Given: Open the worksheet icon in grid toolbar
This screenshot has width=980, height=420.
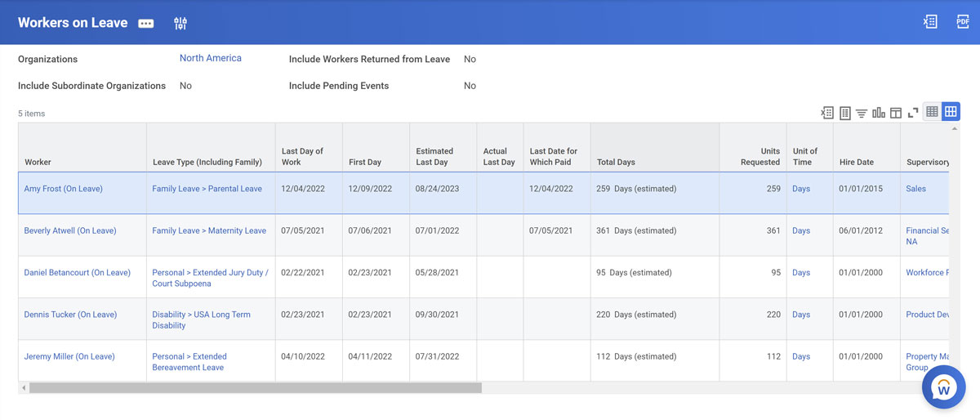Looking at the screenshot, I should (845, 113).
